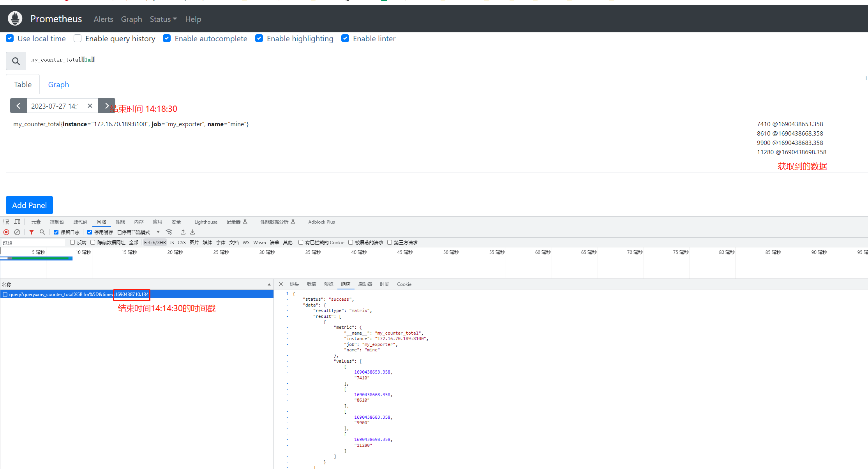Viewport: 868px width, 469px height.
Task: Switch to the Graph tab
Action: (x=58, y=84)
